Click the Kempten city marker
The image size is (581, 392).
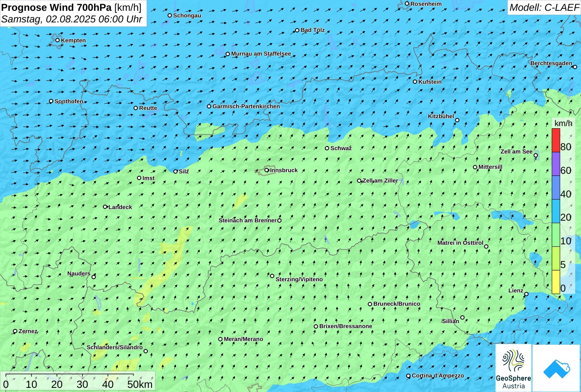[58, 40]
